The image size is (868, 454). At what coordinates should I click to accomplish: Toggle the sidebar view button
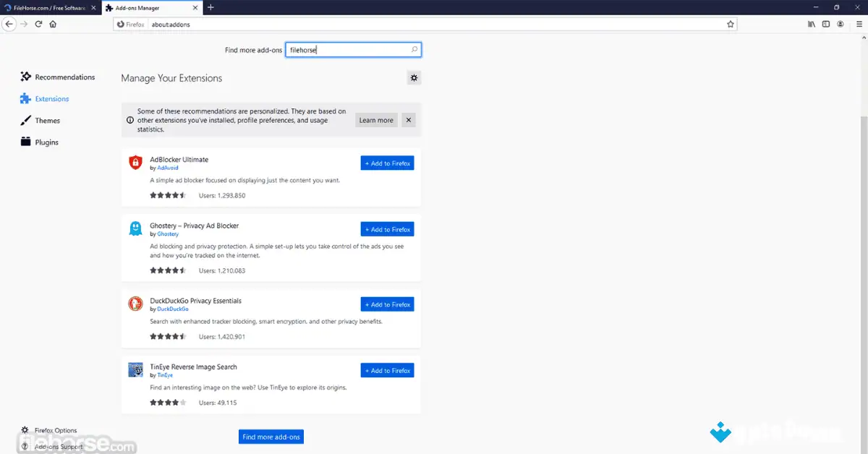[825, 24]
